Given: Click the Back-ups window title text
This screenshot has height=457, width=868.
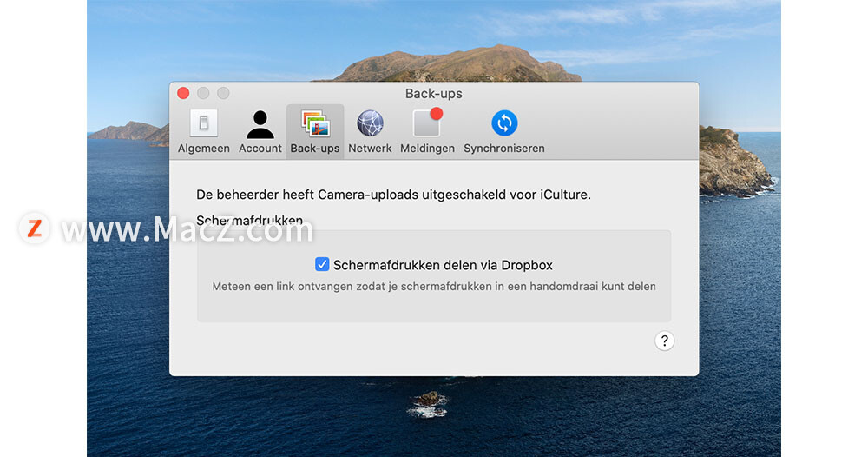Looking at the screenshot, I should (433, 94).
